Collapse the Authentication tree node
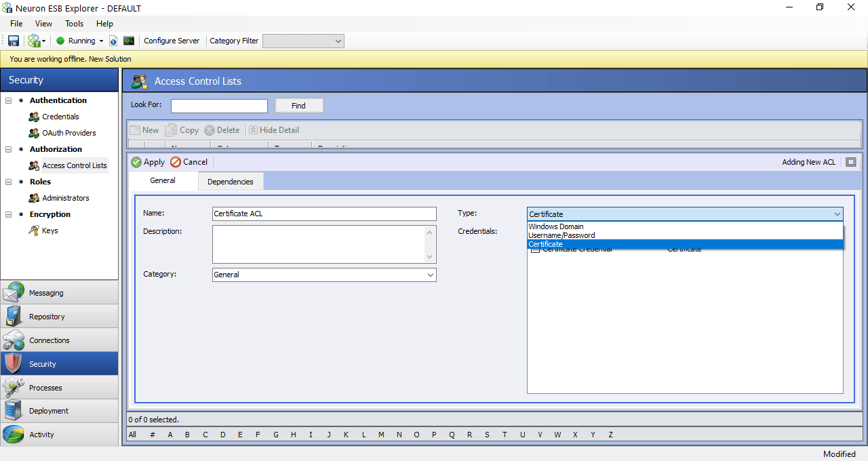The height and width of the screenshot is (461, 868). tap(9, 100)
